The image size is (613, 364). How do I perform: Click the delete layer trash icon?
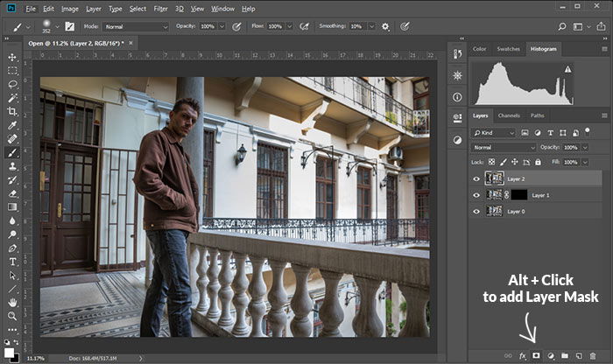tap(593, 356)
